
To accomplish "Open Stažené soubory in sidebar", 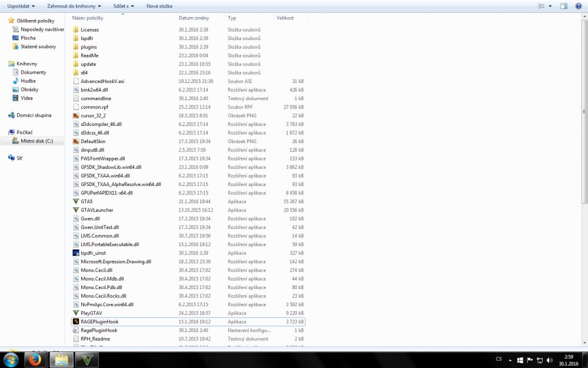I will pos(38,47).
